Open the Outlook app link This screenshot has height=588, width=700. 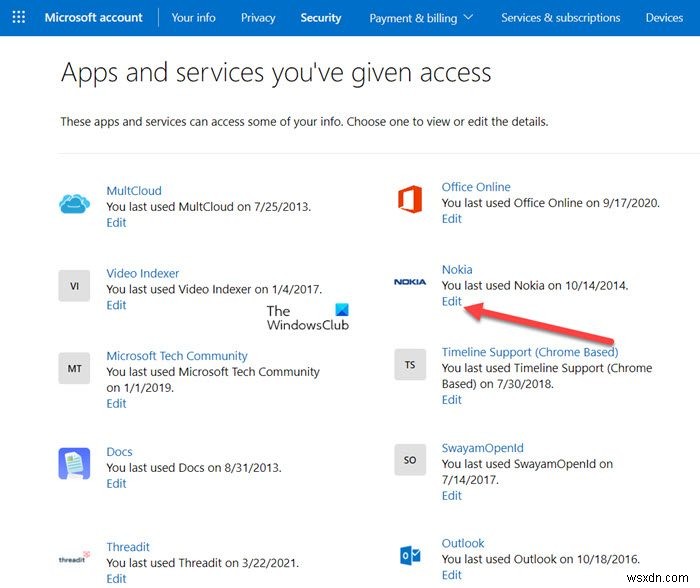click(x=462, y=543)
